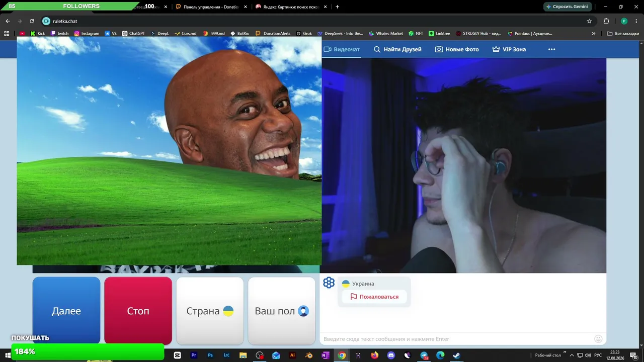Go back to the previous page

click(8, 21)
